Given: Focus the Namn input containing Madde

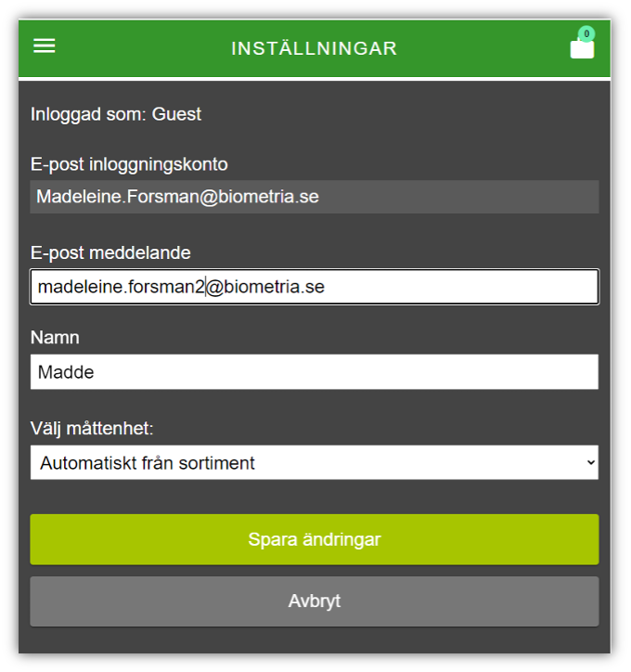Looking at the screenshot, I should tap(315, 372).
